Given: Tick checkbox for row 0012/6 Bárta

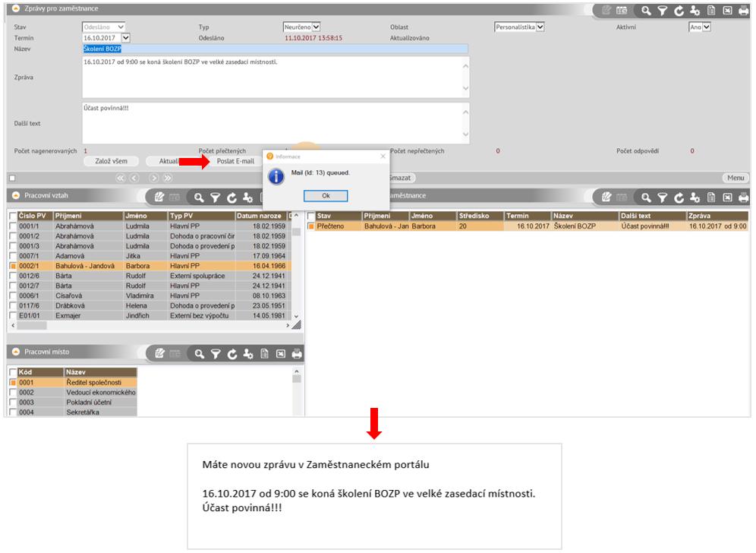Looking at the screenshot, I should pyautogui.click(x=13, y=276).
